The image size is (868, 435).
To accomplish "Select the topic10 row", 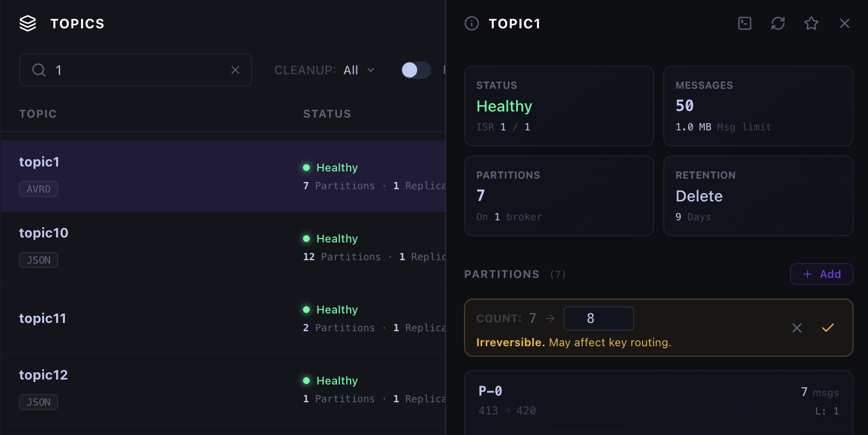I will tap(223, 247).
